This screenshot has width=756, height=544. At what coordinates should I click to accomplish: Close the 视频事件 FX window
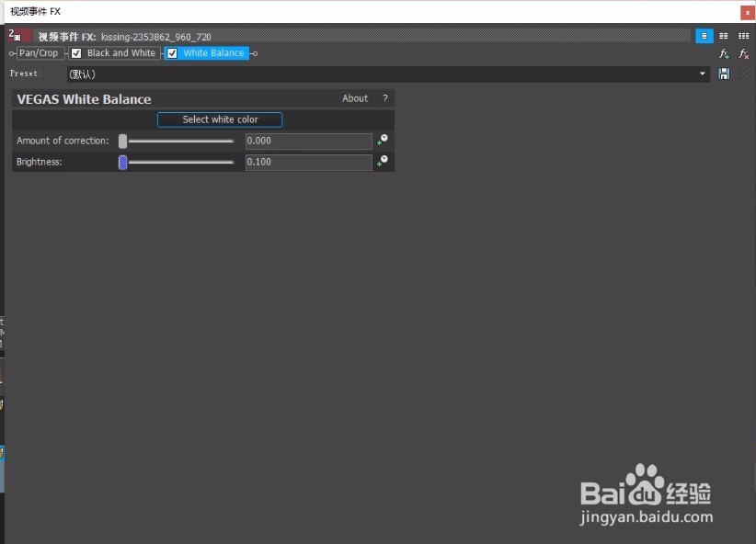pyautogui.click(x=747, y=13)
